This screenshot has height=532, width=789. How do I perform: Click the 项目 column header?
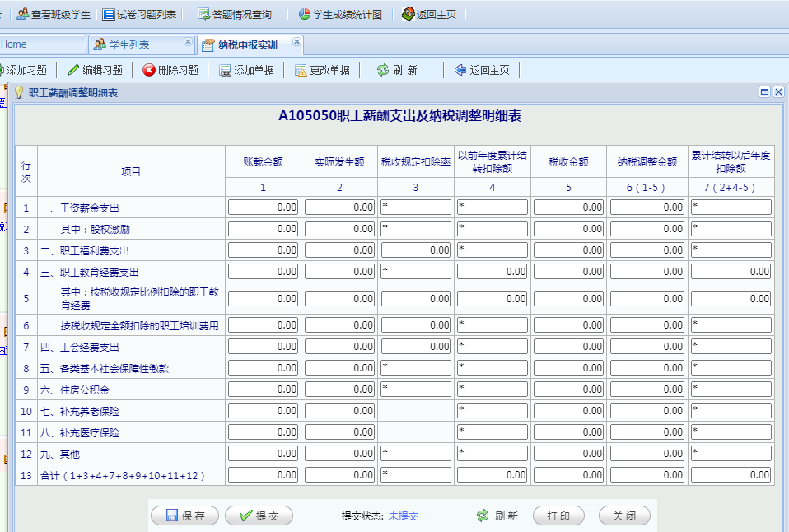click(x=131, y=171)
